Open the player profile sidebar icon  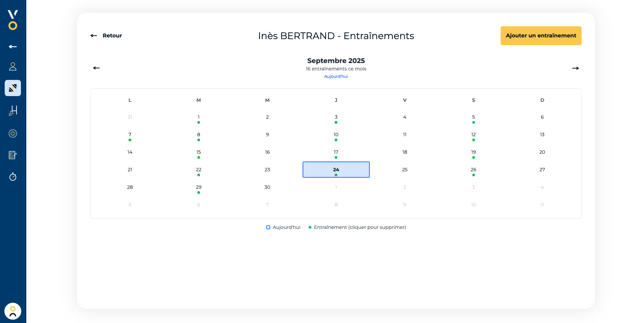tap(13, 66)
